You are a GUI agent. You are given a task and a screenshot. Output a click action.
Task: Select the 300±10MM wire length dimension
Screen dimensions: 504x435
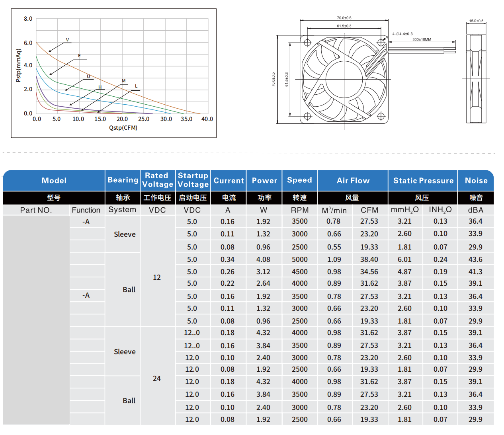(422, 39)
